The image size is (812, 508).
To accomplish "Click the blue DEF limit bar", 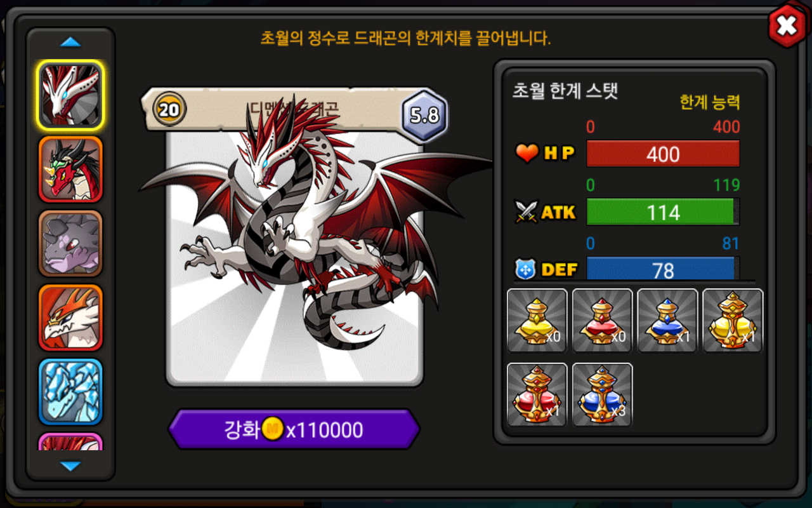I will [x=663, y=269].
